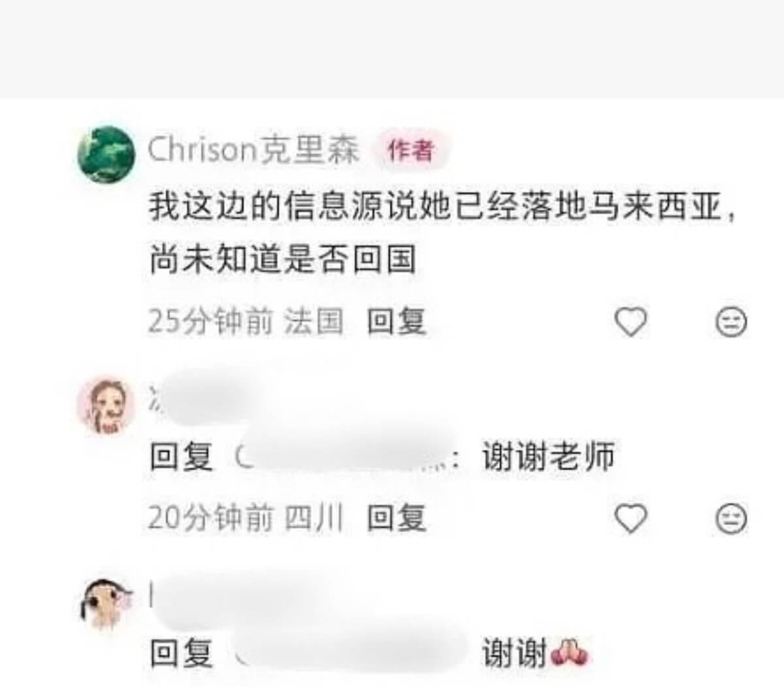Open the blurred username of second commenter

203,395
